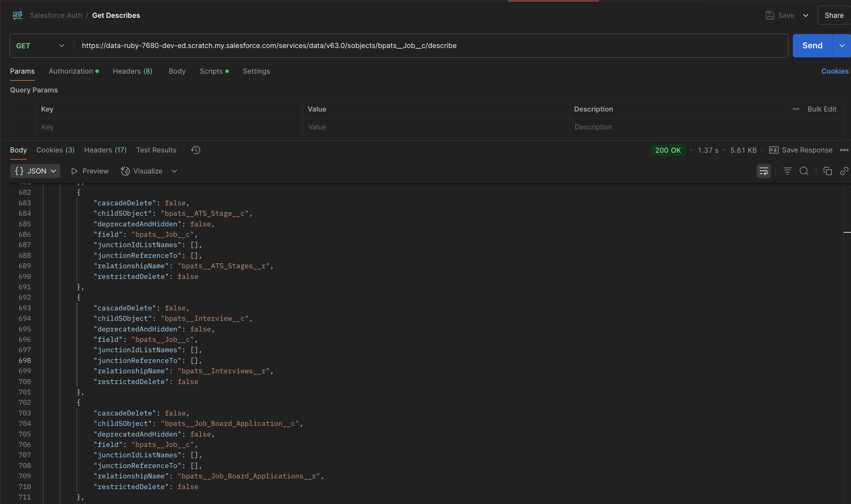Open search in response body
Image resolution: width=851 pixels, height=504 pixels.
pos(804,171)
